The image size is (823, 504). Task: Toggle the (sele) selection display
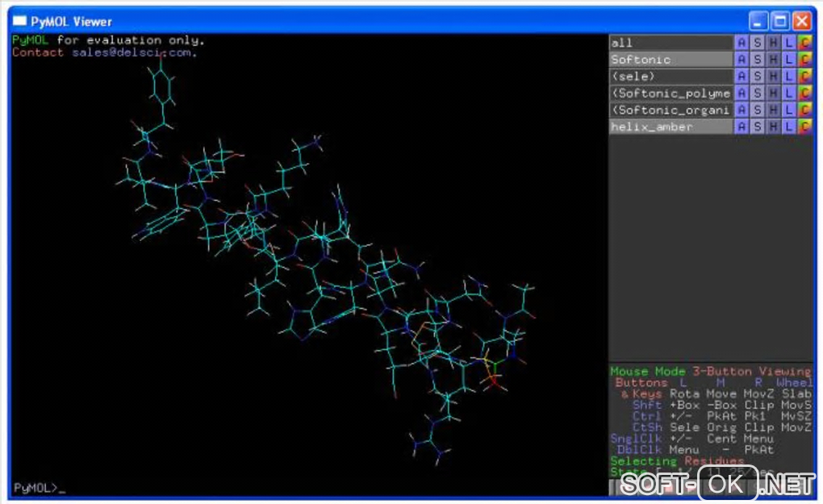(671, 76)
